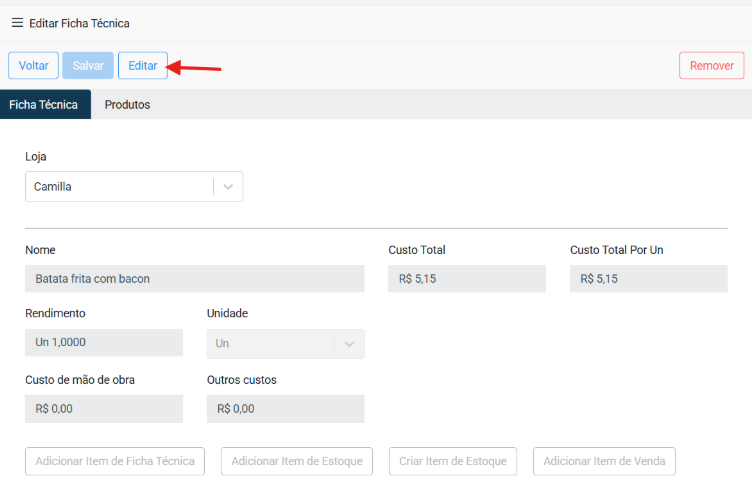Click the Voltar button

tap(33, 66)
